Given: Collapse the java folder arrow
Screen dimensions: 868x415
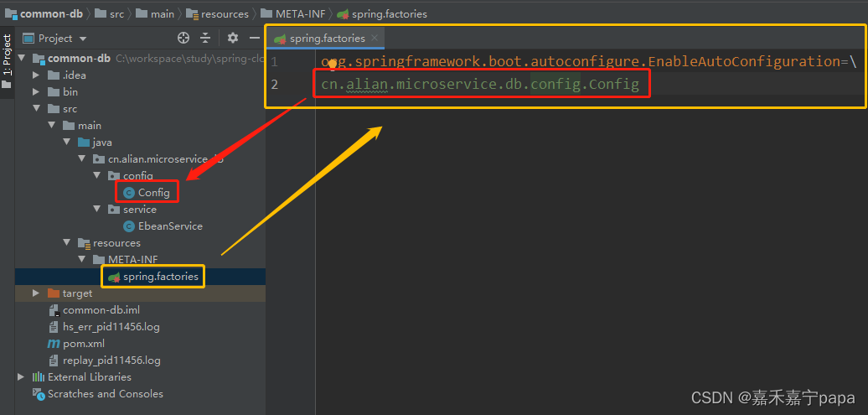Looking at the screenshot, I should tap(67, 143).
